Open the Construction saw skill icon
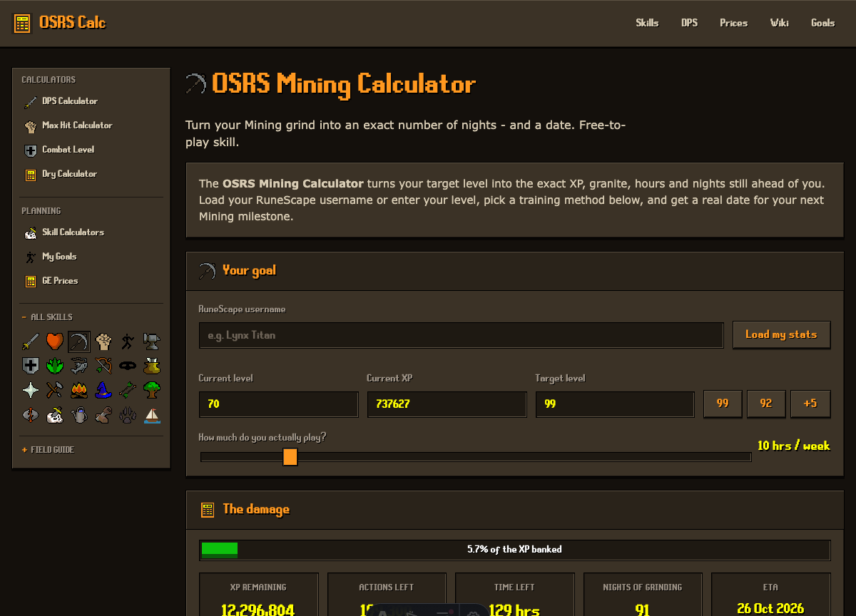Screen dimensions: 856x616 click(x=103, y=414)
